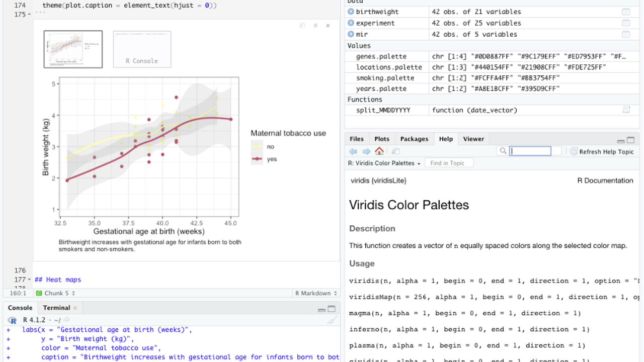Click the split_MMDDYYYY function name
Image resolution: width=644 pixels, height=362 pixels.
point(383,110)
